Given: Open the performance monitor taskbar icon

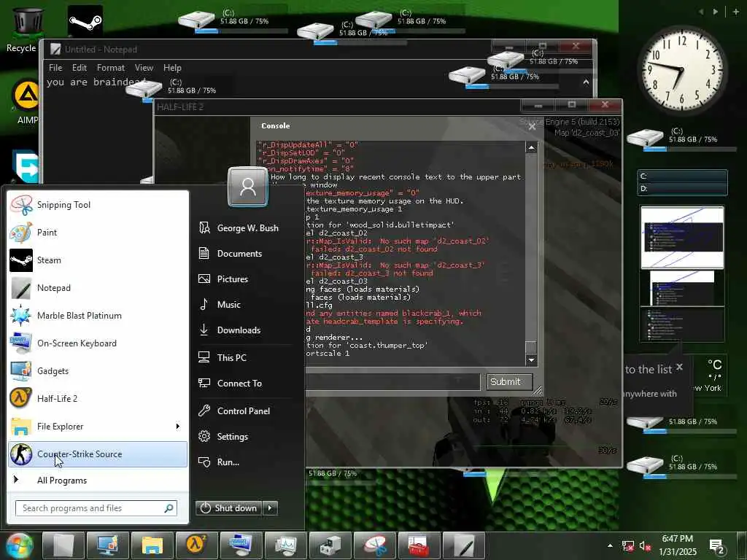Looking at the screenshot, I should (x=286, y=545).
